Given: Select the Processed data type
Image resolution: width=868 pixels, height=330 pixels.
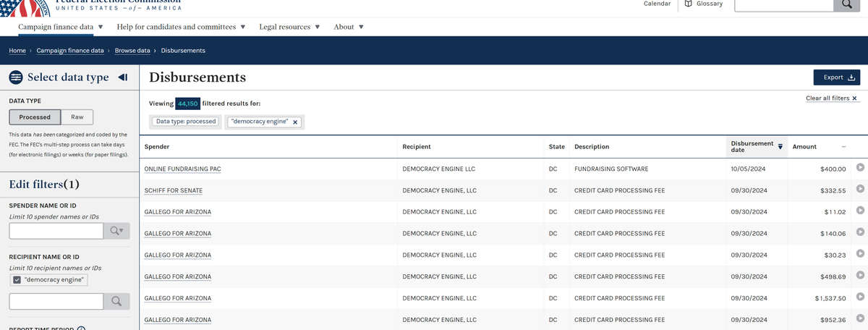Looking at the screenshot, I should tap(35, 117).
